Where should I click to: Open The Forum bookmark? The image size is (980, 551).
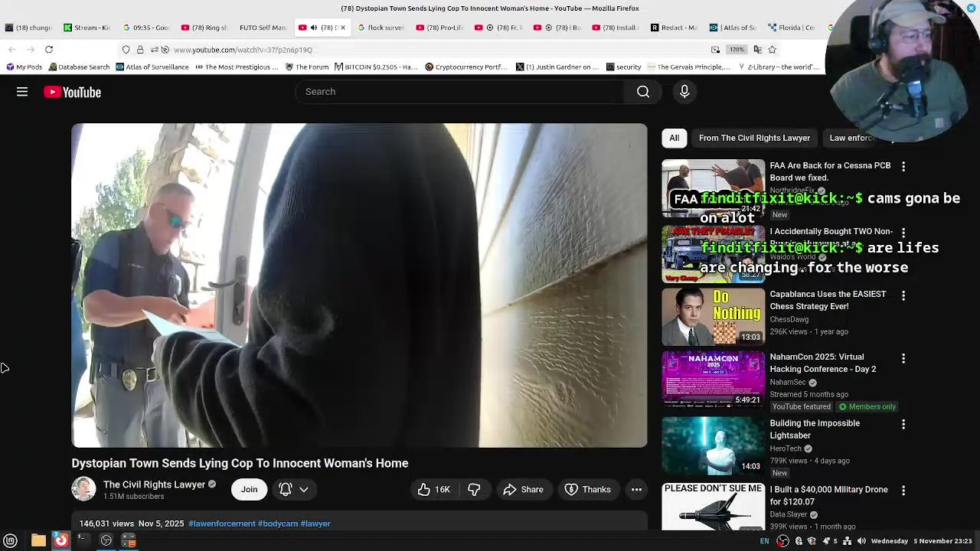(307, 67)
